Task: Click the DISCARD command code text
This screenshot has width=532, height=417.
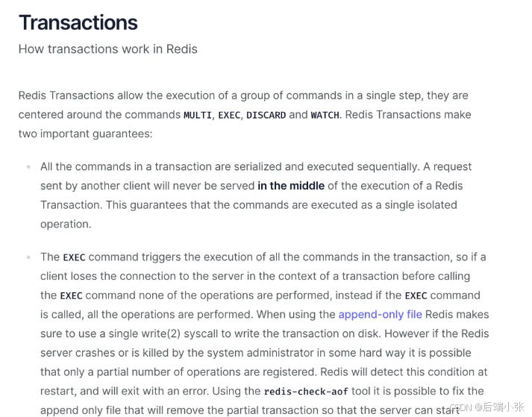Action: click(x=266, y=115)
